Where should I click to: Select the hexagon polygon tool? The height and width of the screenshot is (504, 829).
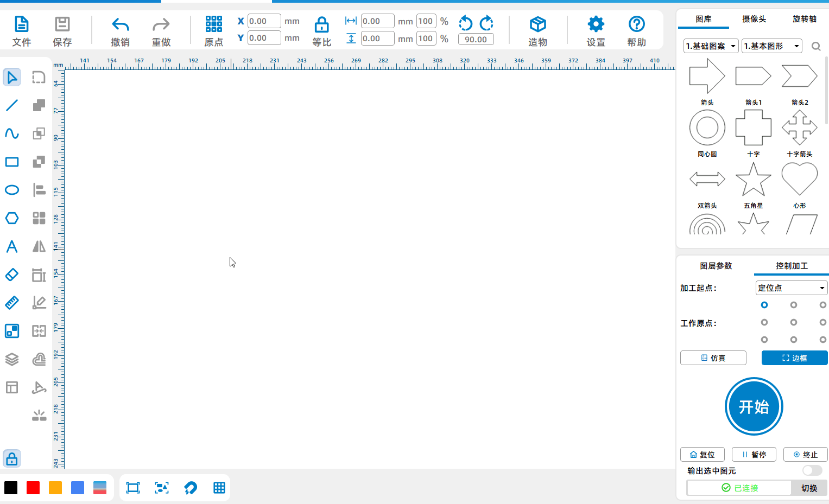pyautogui.click(x=12, y=218)
